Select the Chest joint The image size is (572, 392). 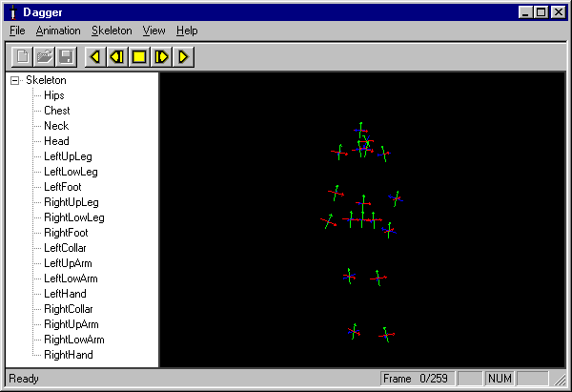[57, 111]
